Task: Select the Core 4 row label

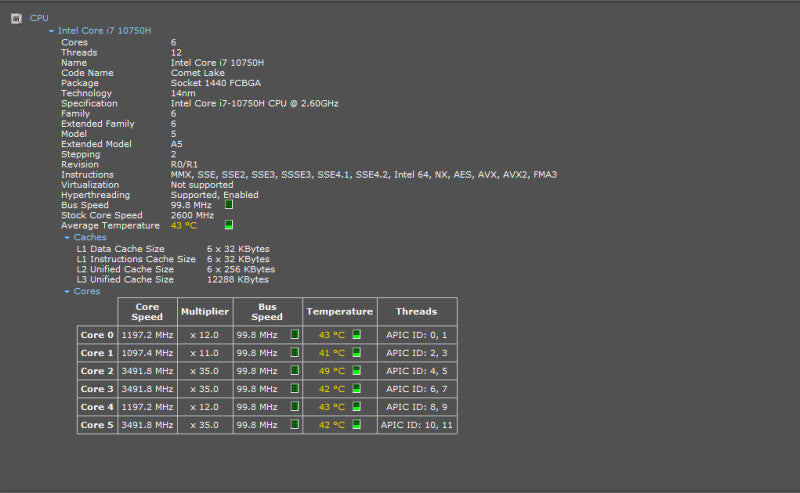Action: [97, 407]
